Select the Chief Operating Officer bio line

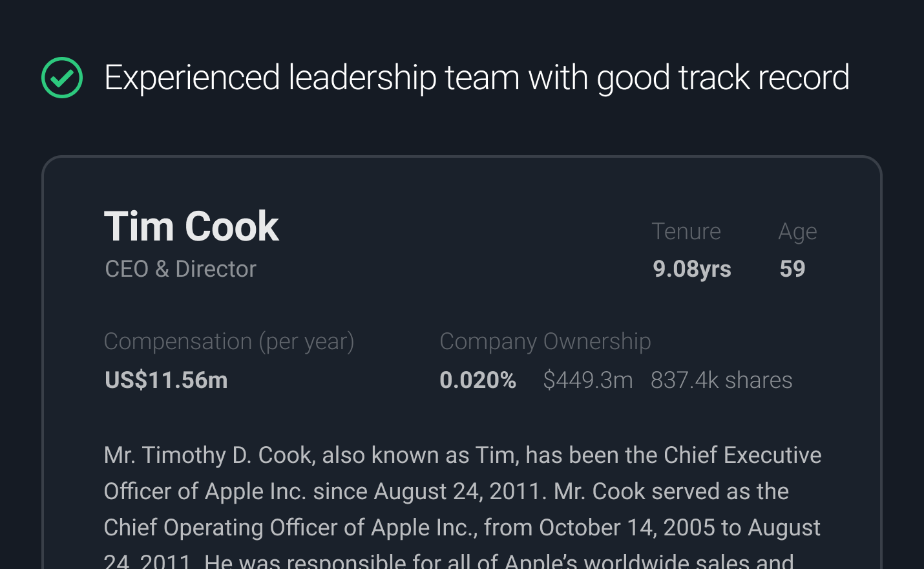click(461, 527)
